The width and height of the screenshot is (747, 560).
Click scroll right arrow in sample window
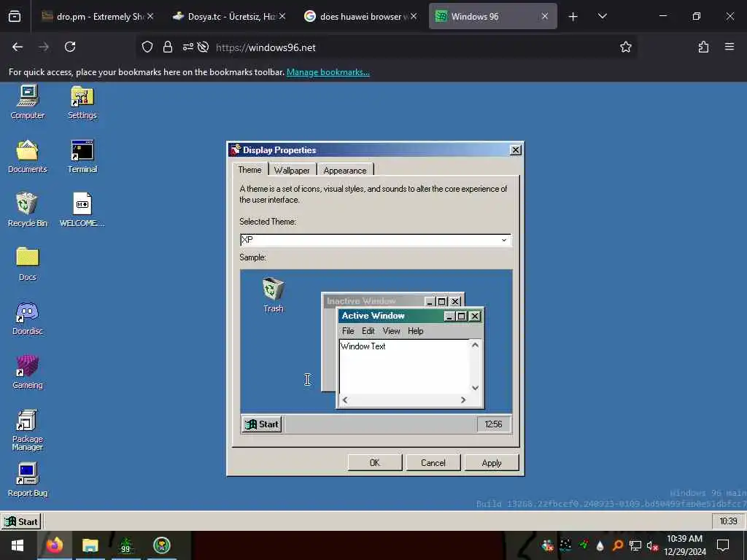pyautogui.click(x=463, y=400)
